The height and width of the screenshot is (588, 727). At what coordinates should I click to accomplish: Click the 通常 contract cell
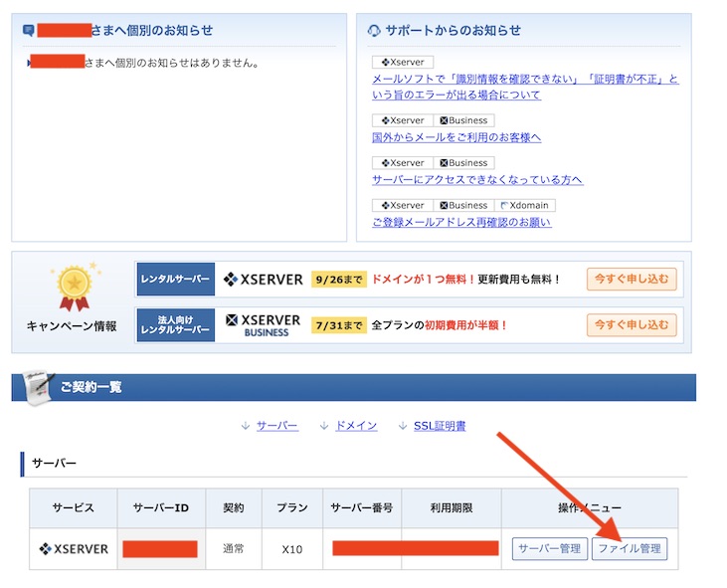tap(233, 549)
